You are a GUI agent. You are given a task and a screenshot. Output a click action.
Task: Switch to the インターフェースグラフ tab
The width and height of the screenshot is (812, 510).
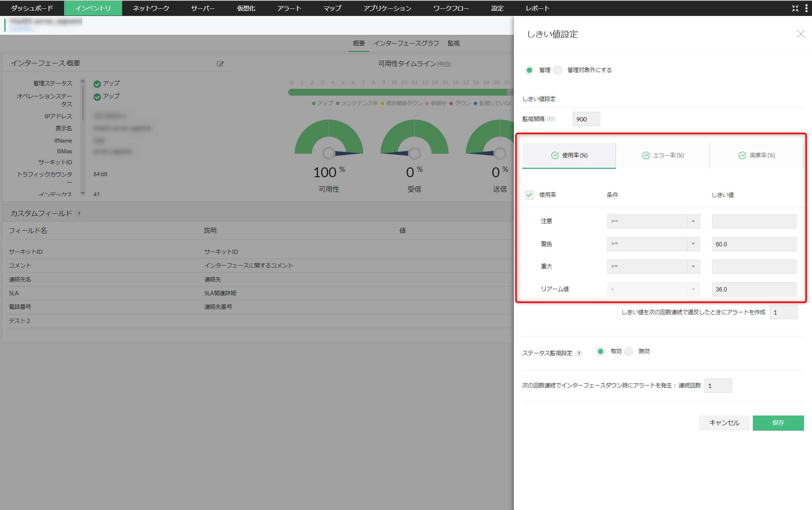coord(406,43)
